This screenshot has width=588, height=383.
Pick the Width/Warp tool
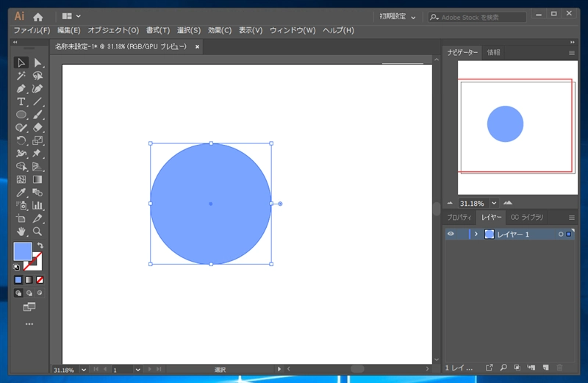(21, 154)
